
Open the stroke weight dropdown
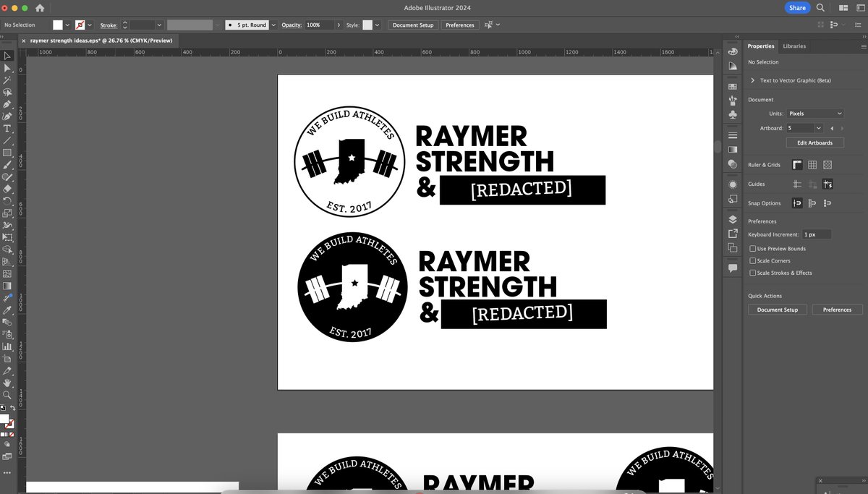coord(159,25)
